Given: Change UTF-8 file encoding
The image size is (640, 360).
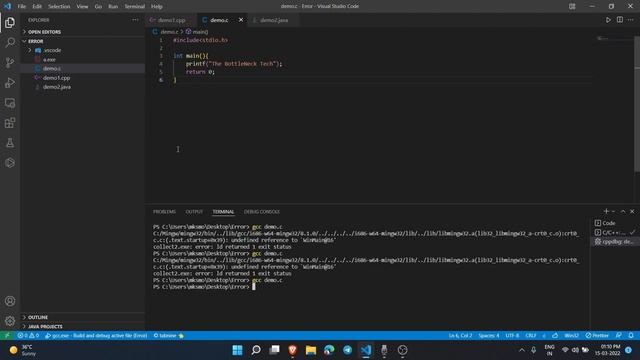Looking at the screenshot, I should click(512, 336).
